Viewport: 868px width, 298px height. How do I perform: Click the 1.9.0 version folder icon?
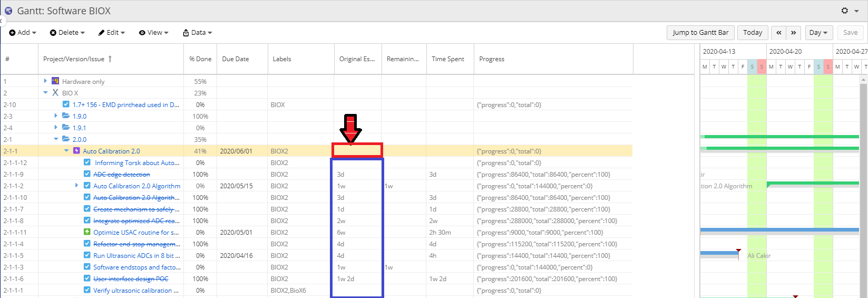66,116
